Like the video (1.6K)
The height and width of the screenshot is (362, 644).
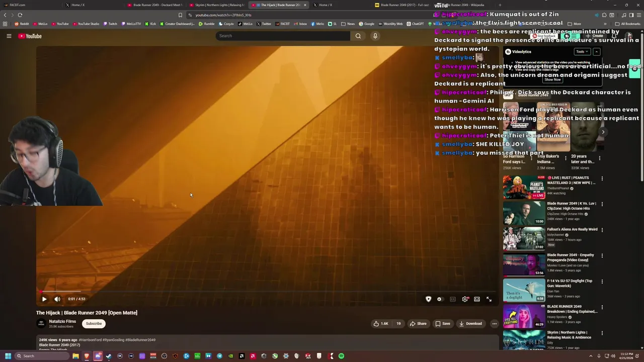pos(381,324)
